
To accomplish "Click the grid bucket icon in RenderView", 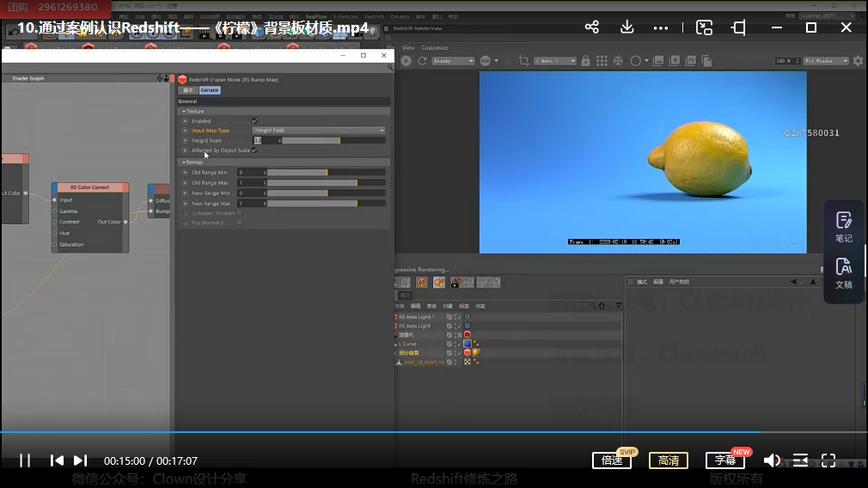I will 602,61.
